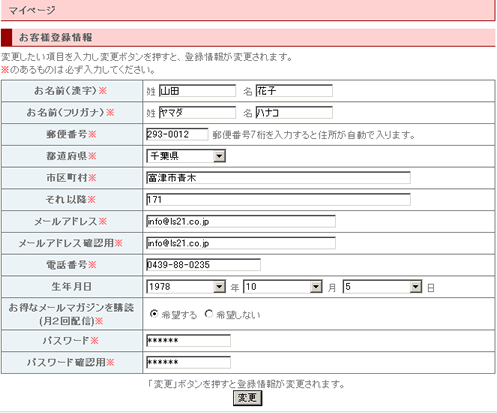
Task: Click the furigana family name field ヤマダ
Action: pyautogui.click(x=197, y=113)
